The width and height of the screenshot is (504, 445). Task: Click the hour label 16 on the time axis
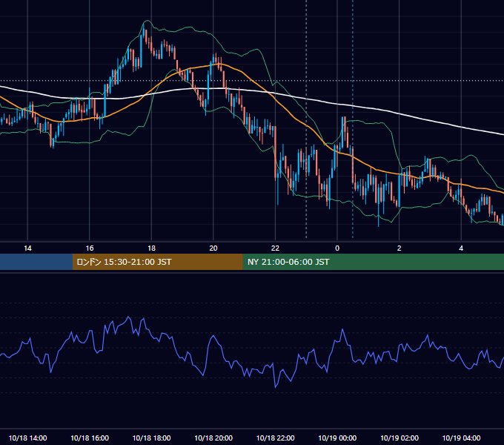click(90, 248)
